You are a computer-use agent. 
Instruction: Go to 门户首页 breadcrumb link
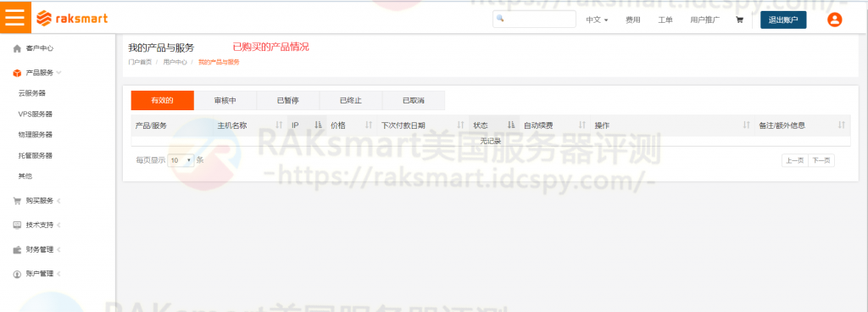coord(140,62)
